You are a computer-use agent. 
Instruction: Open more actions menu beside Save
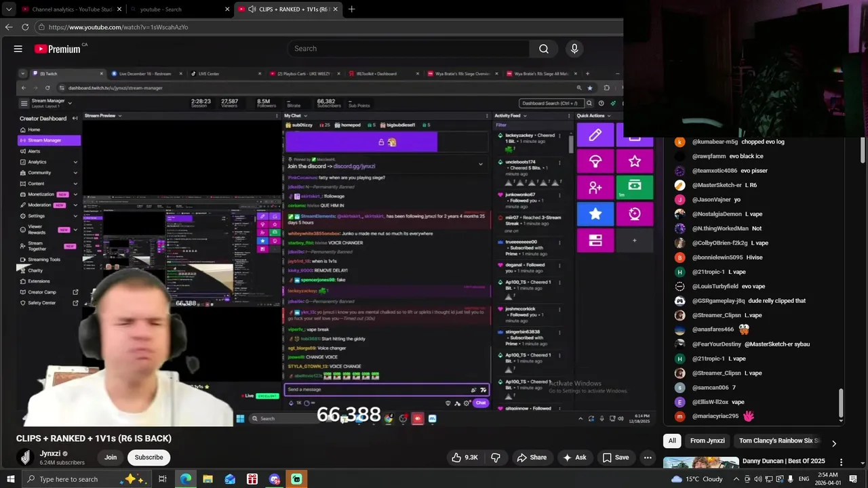pos(648,457)
